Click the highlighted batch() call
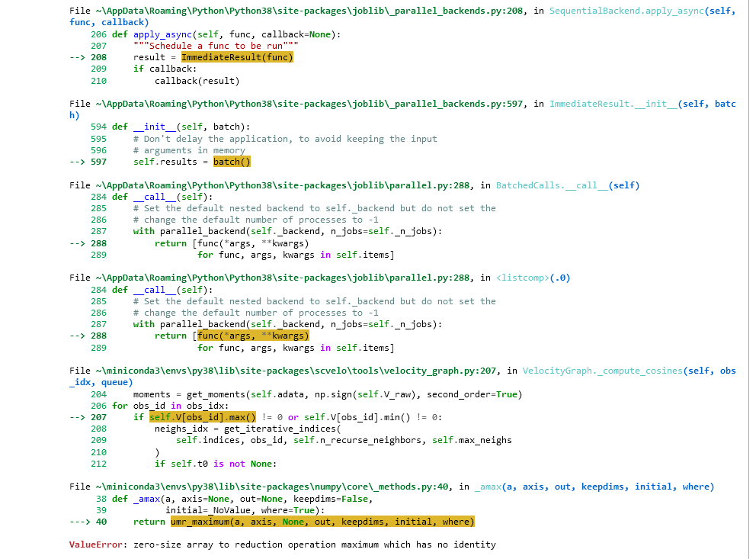 click(x=232, y=162)
